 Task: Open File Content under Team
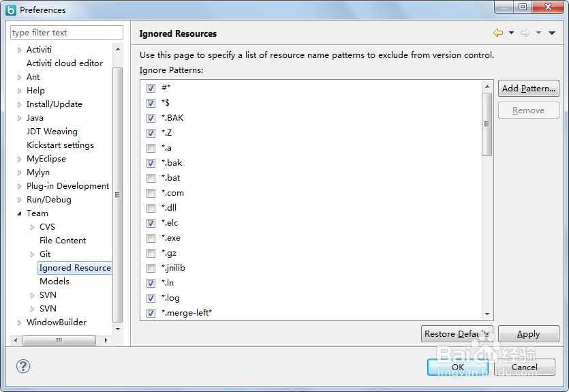[x=63, y=240]
